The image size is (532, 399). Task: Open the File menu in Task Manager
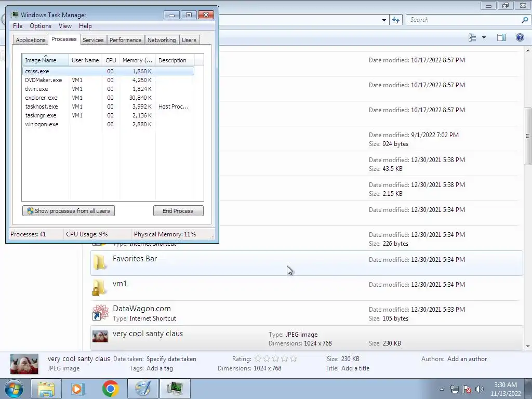[x=18, y=26]
